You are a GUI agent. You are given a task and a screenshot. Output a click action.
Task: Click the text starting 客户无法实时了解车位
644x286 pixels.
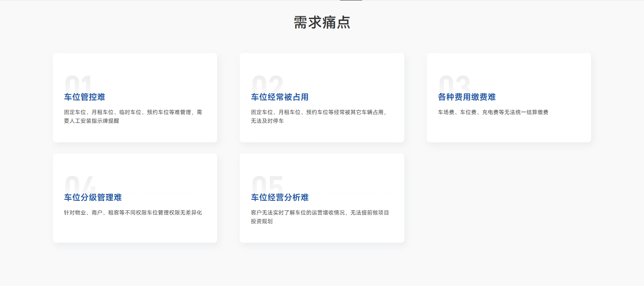point(320,213)
